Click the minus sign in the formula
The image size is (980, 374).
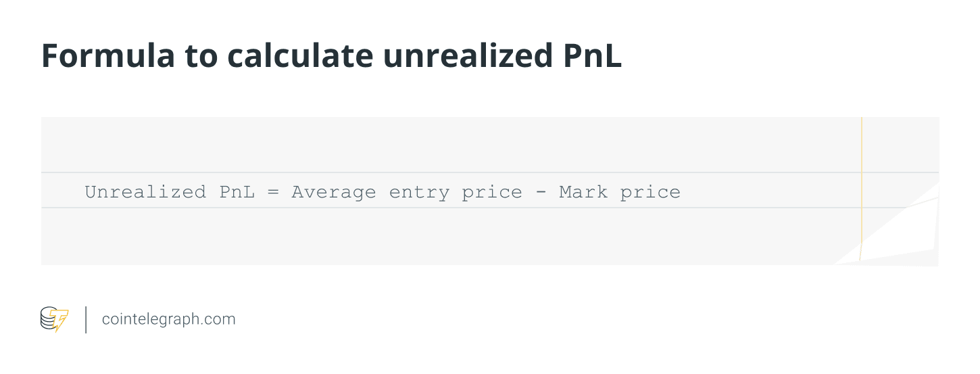[541, 192]
